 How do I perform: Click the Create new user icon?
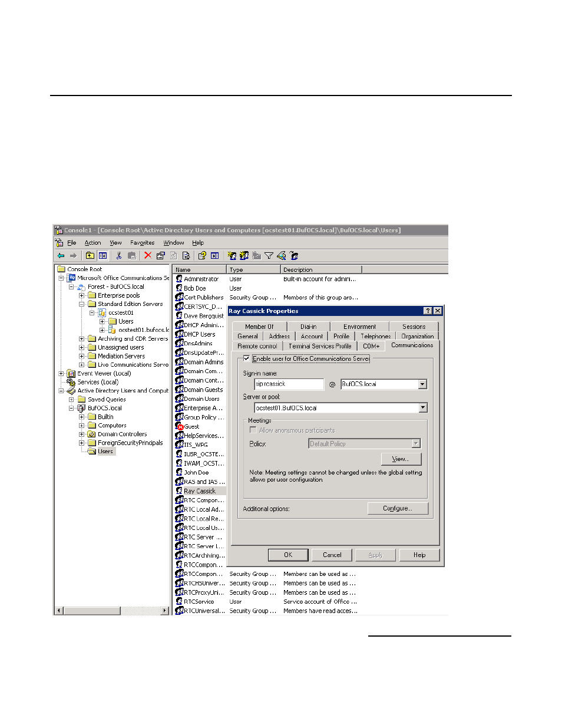tap(232, 256)
